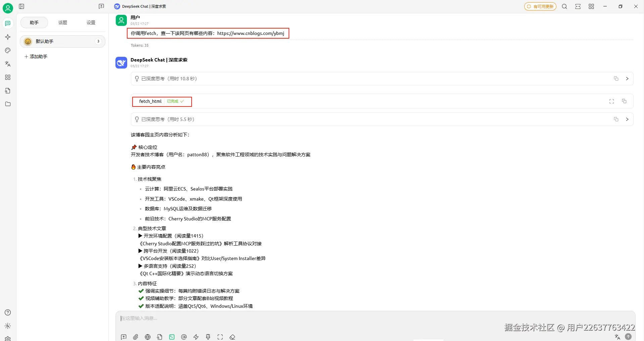Mention a model with the @ icon

pos(184,337)
